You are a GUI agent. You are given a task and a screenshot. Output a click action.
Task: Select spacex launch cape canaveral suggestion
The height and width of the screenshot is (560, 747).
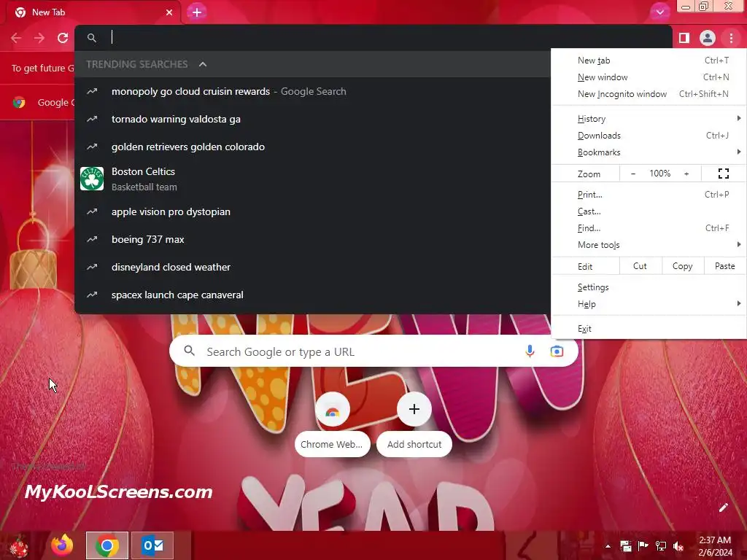312,295
